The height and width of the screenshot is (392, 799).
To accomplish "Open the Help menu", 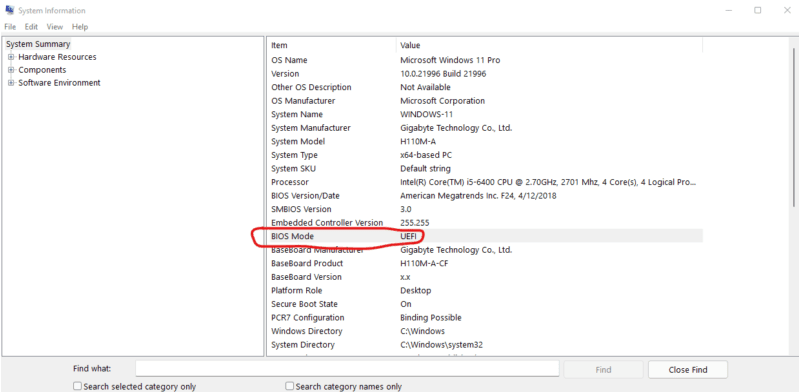I will pos(79,27).
